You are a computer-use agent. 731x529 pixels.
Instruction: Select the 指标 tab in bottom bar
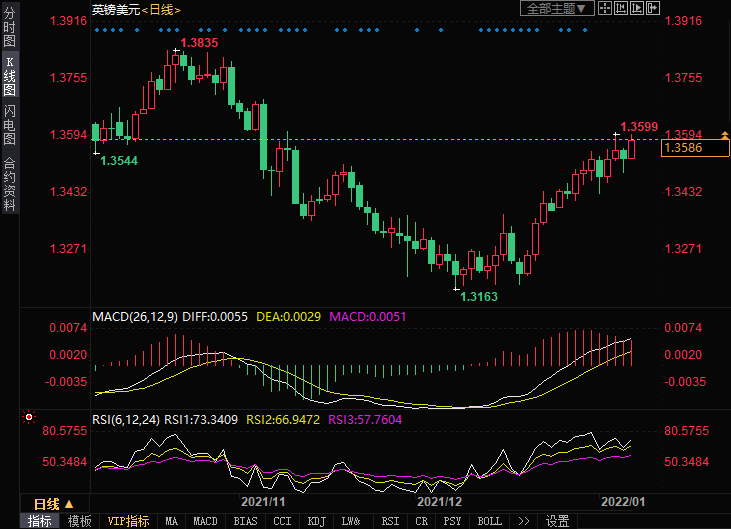pos(40,521)
